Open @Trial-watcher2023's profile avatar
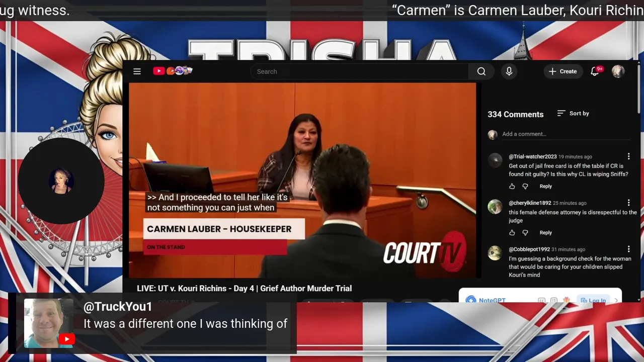This screenshot has width=644, height=362. pyautogui.click(x=495, y=160)
